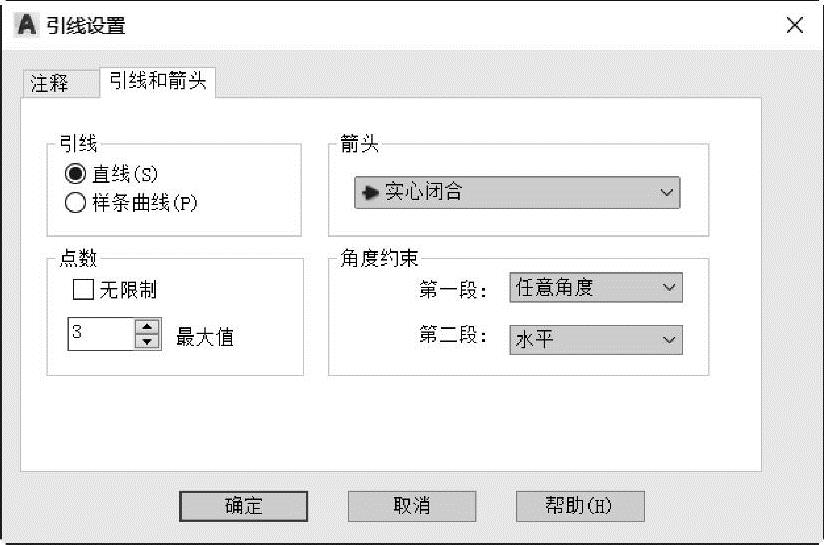Click the max points number field
Image resolution: width=824 pixels, height=545 pixels.
click(101, 334)
